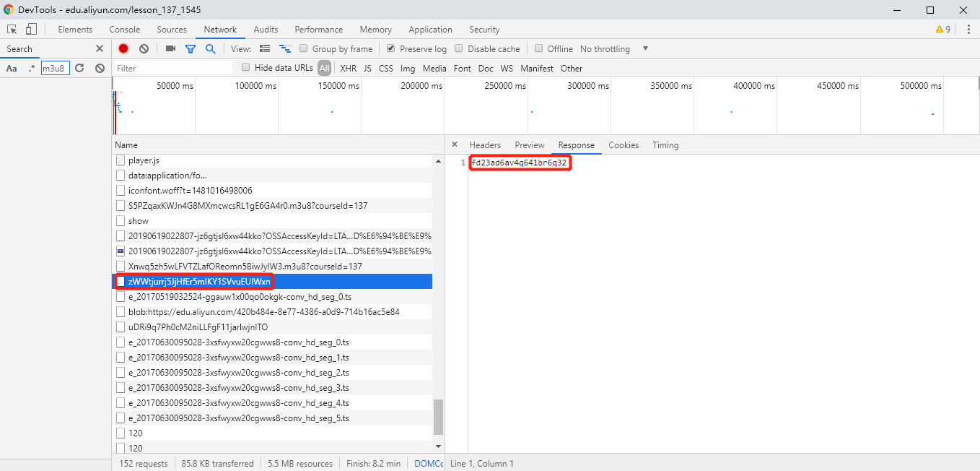Expand throttling dropdown arrow
Screen dimensions: 980x471
[645, 48]
